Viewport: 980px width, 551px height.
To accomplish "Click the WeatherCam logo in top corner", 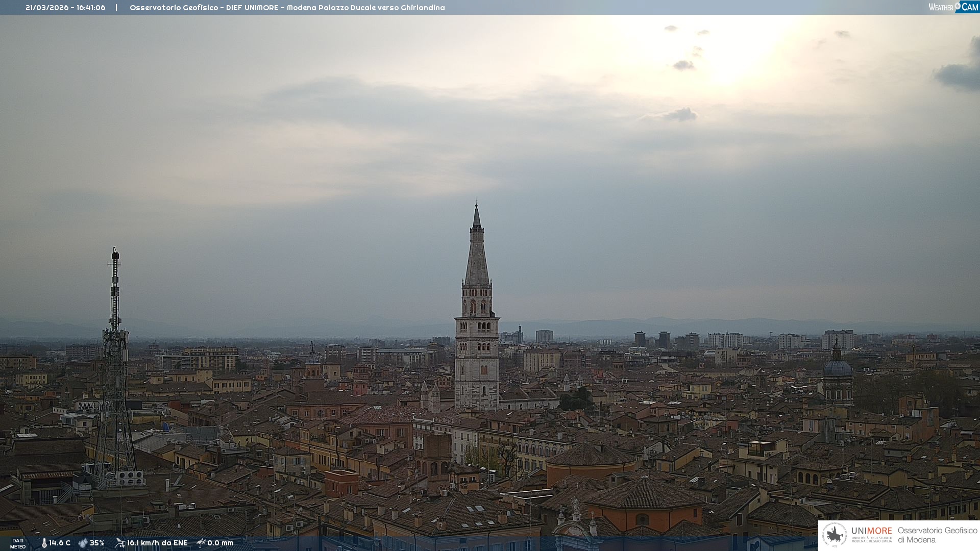I will point(952,7).
